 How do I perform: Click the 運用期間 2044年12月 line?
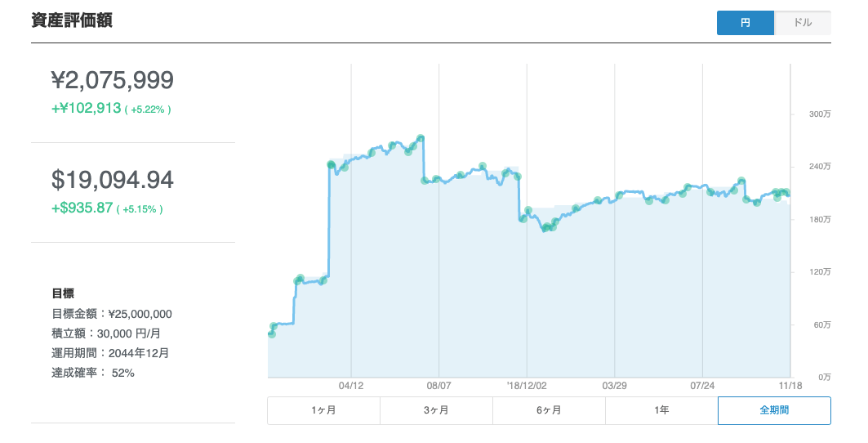tap(110, 353)
